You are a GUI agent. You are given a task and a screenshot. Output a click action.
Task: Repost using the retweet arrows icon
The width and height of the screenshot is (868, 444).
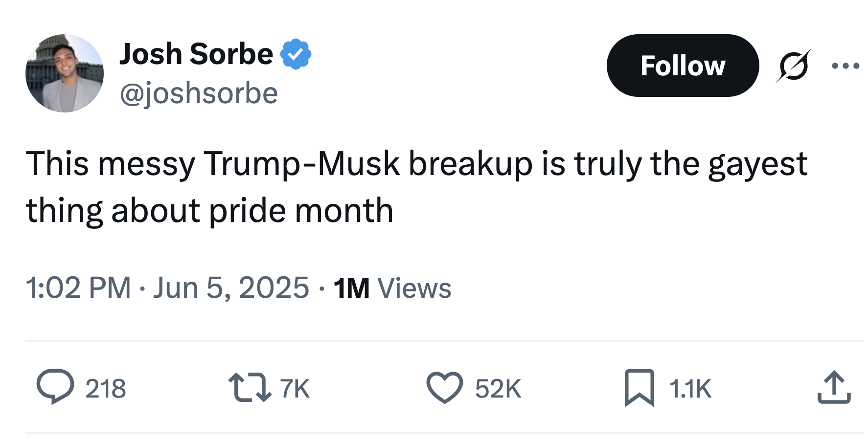[x=250, y=388]
